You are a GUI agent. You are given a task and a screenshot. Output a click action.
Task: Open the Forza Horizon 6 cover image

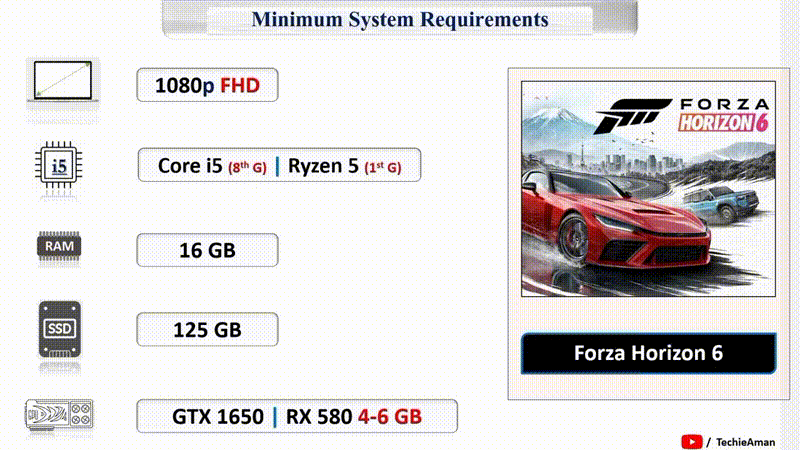[x=648, y=189]
